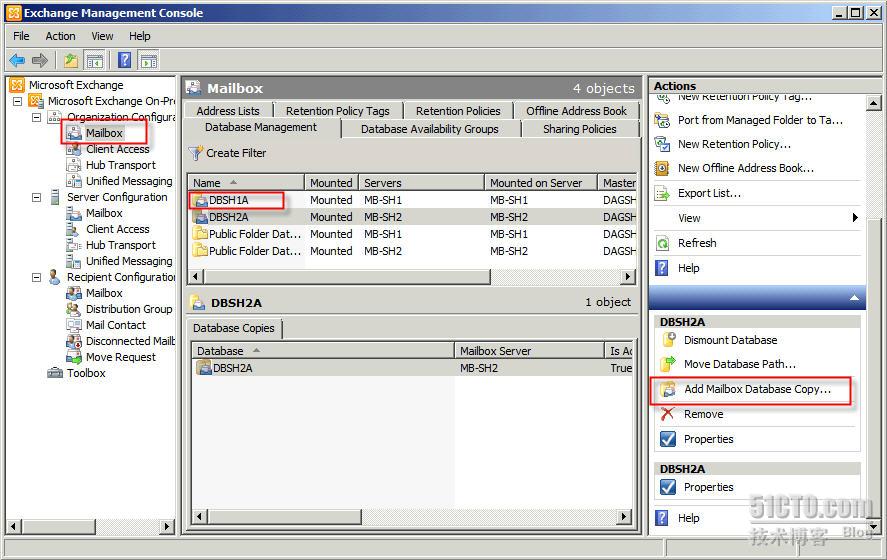Collapse the Organization Configuration node
887x560 pixels.
37,118
